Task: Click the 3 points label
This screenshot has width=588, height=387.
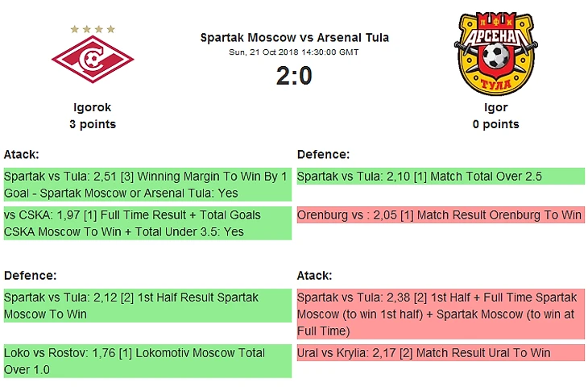Action: click(x=93, y=124)
